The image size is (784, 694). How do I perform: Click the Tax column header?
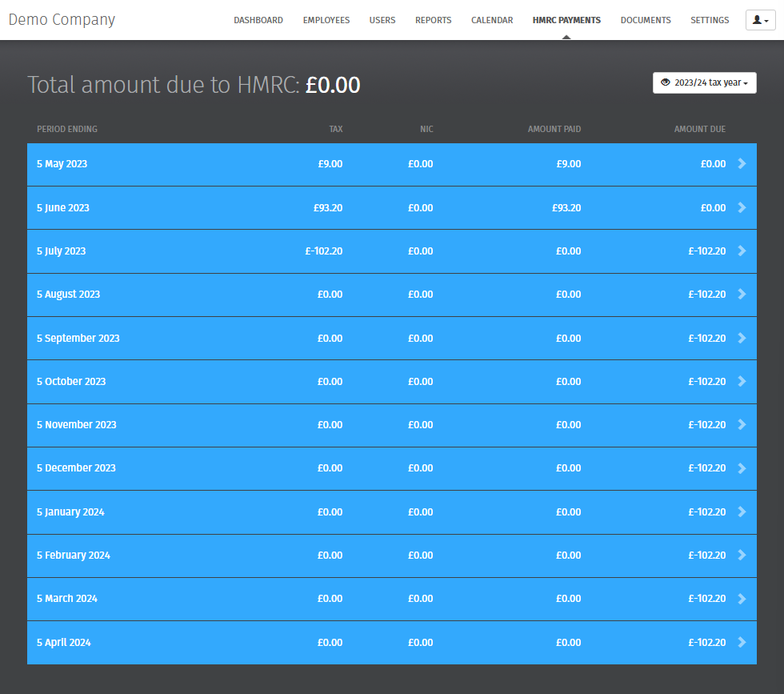coord(336,129)
